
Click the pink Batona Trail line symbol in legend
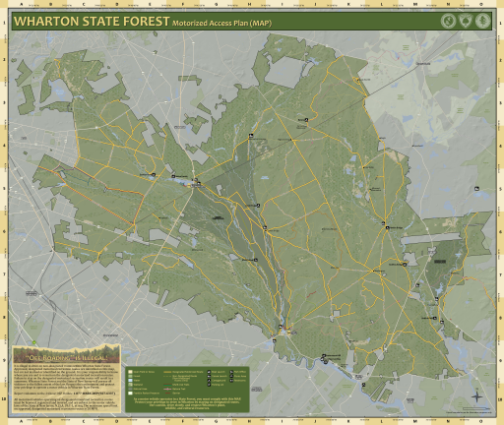pos(167,389)
